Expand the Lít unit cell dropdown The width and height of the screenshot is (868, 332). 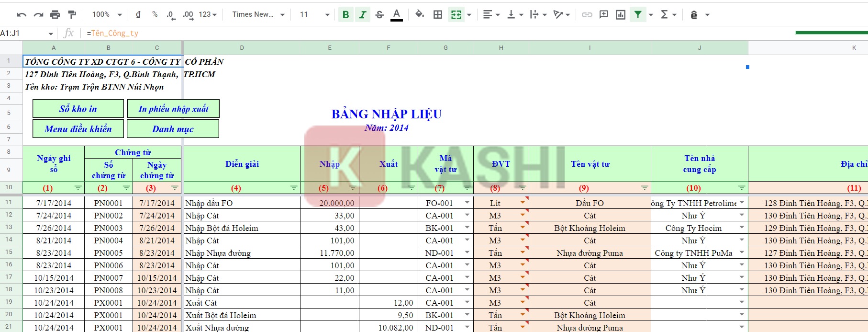point(523,203)
